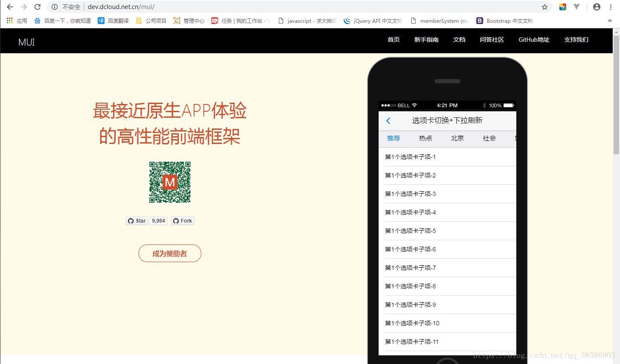Open 支持我们 in the site navigation
Screen dimensions: 620x364
576,40
